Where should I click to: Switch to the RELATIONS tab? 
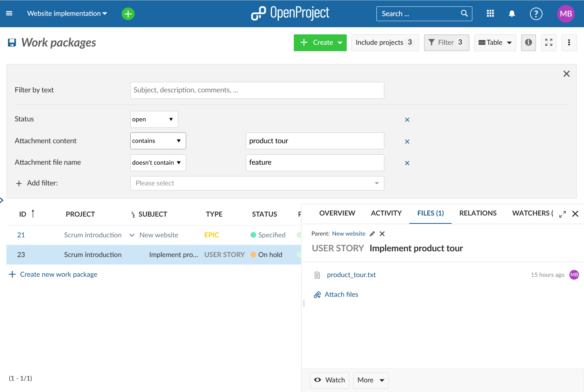478,213
